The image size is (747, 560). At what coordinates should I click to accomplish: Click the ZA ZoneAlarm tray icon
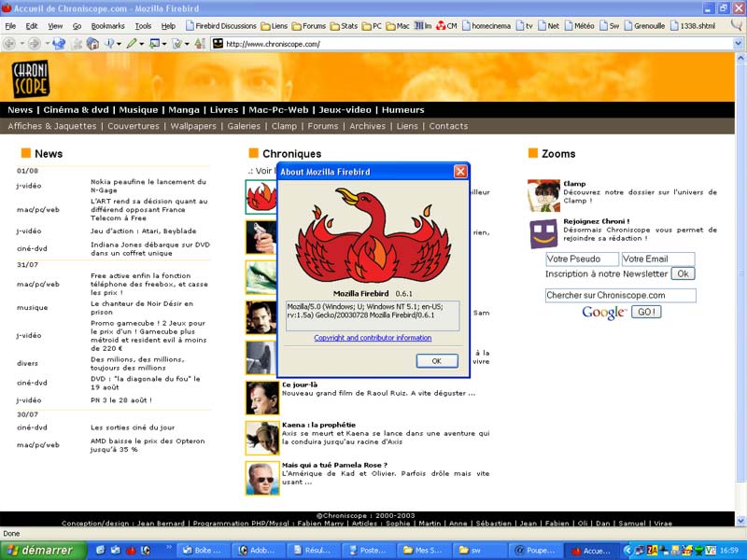point(652,550)
